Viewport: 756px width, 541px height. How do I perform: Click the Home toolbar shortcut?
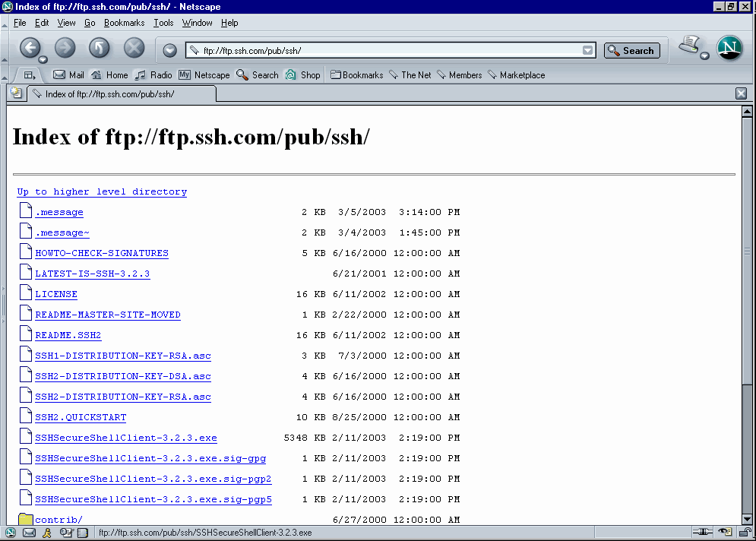pos(109,75)
